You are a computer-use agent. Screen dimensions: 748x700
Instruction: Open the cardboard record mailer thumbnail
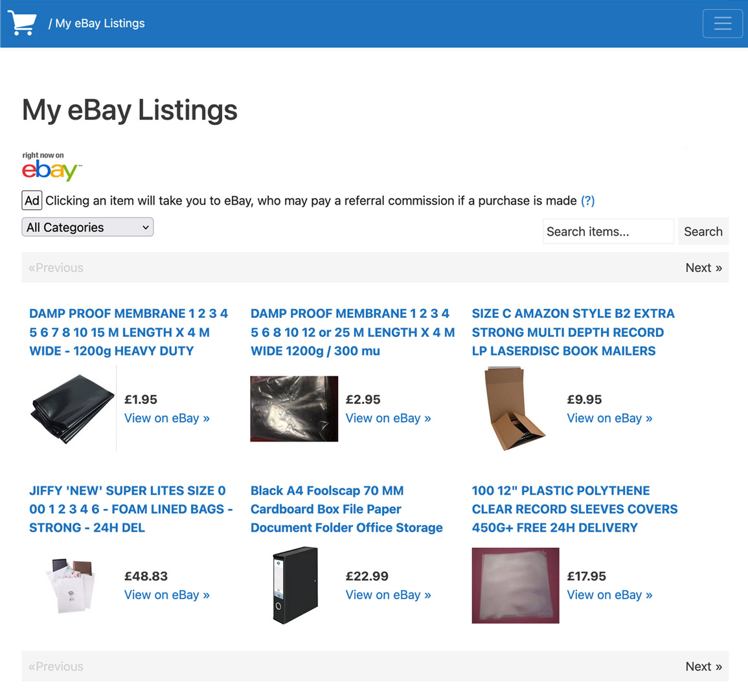[x=516, y=409]
